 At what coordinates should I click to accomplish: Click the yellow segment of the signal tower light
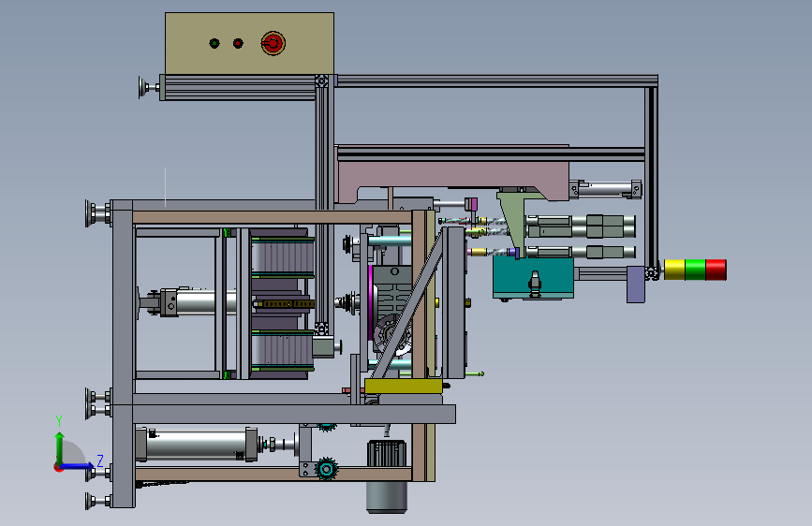[x=674, y=270]
